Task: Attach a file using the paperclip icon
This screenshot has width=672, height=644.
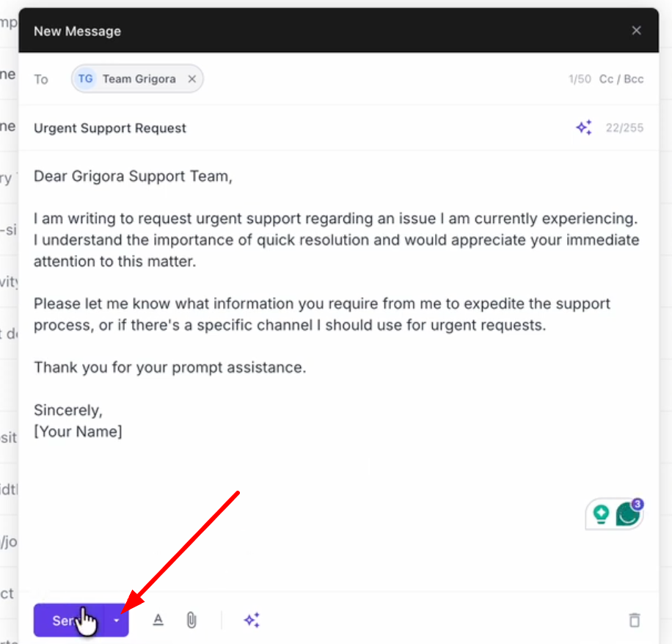Action: tap(191, 620)
